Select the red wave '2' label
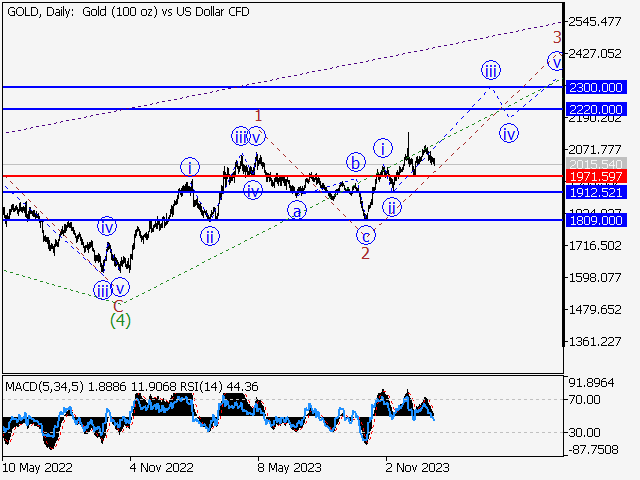The width and height of the screenshot is (640, 480). 366,254
